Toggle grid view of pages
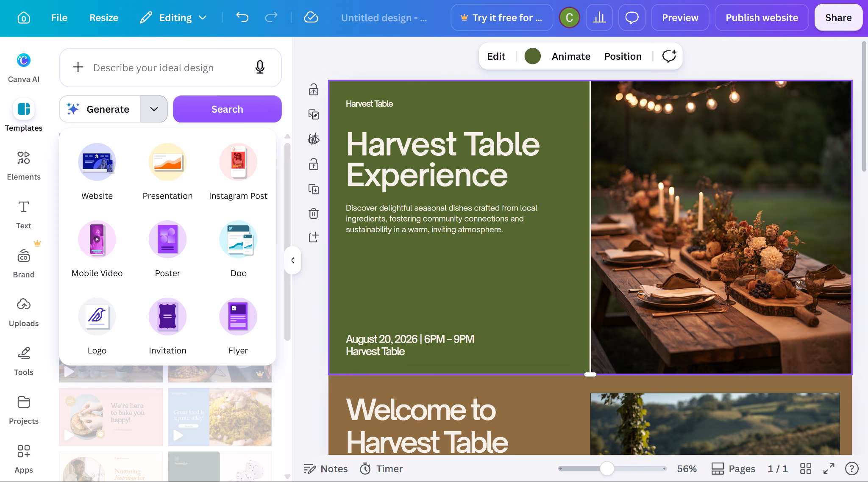 (x=806, y=468)
